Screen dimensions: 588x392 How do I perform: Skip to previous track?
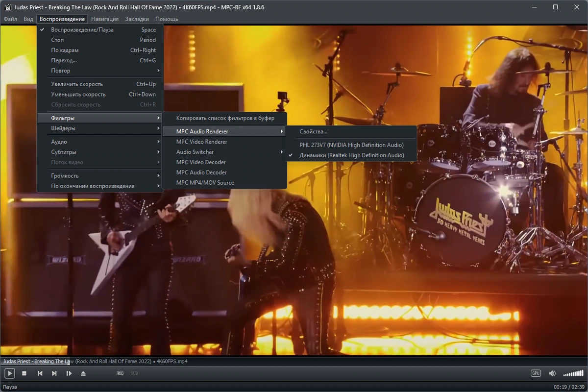point(40,373)
